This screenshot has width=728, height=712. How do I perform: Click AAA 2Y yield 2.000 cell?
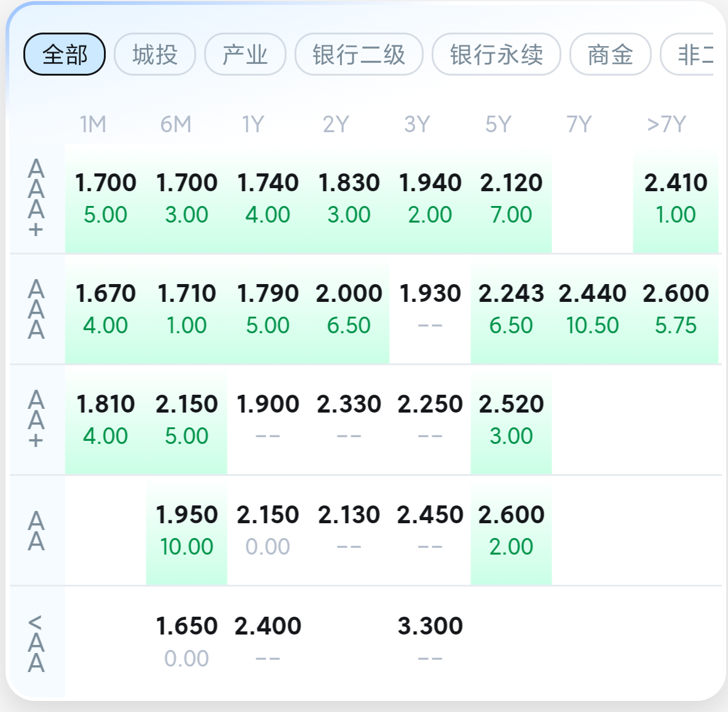(x=349, y=309)
